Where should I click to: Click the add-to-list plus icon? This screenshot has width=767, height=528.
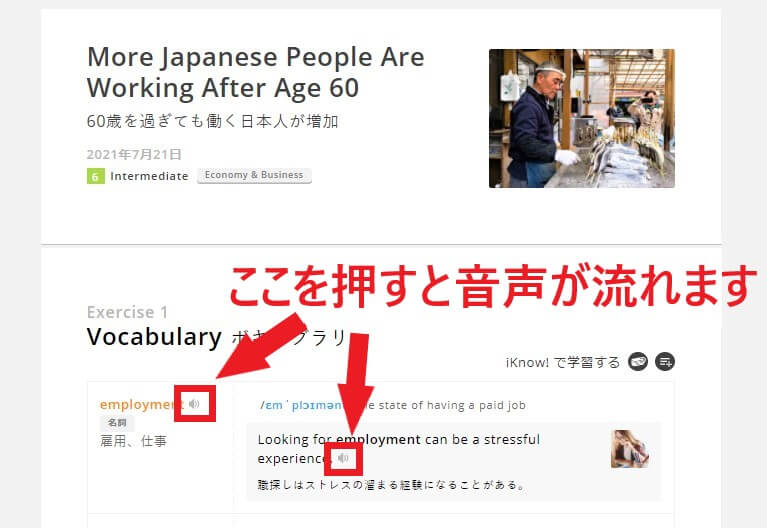pos(665,362)
